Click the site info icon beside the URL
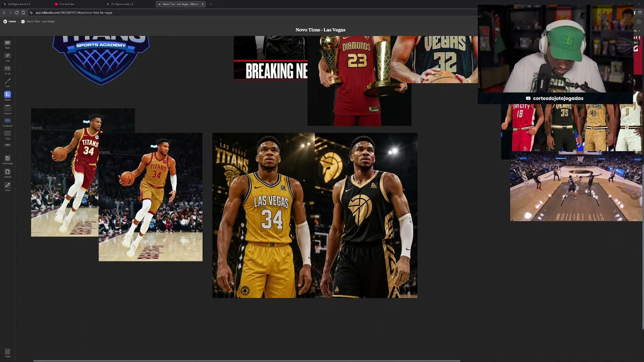Screen dimensions: 644x362 tap(31, 13)
